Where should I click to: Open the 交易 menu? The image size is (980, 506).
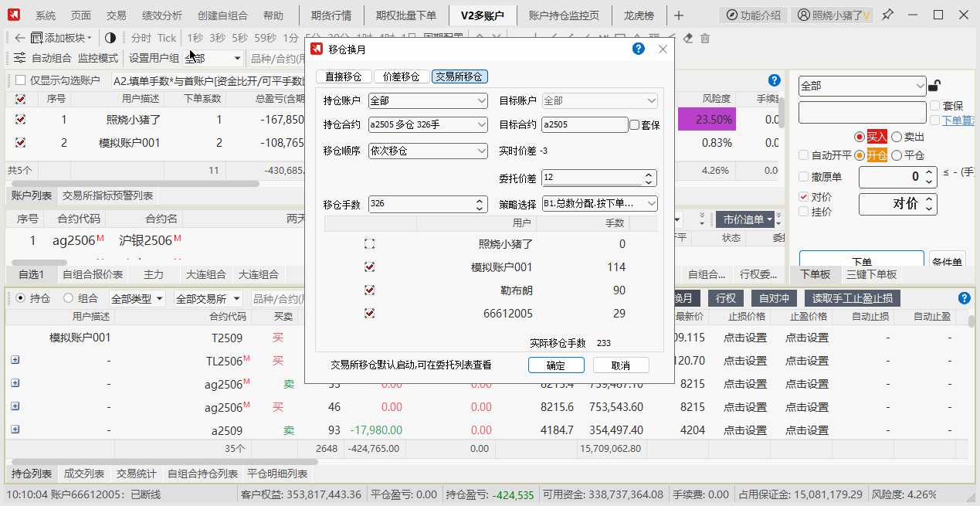point(116,15)
